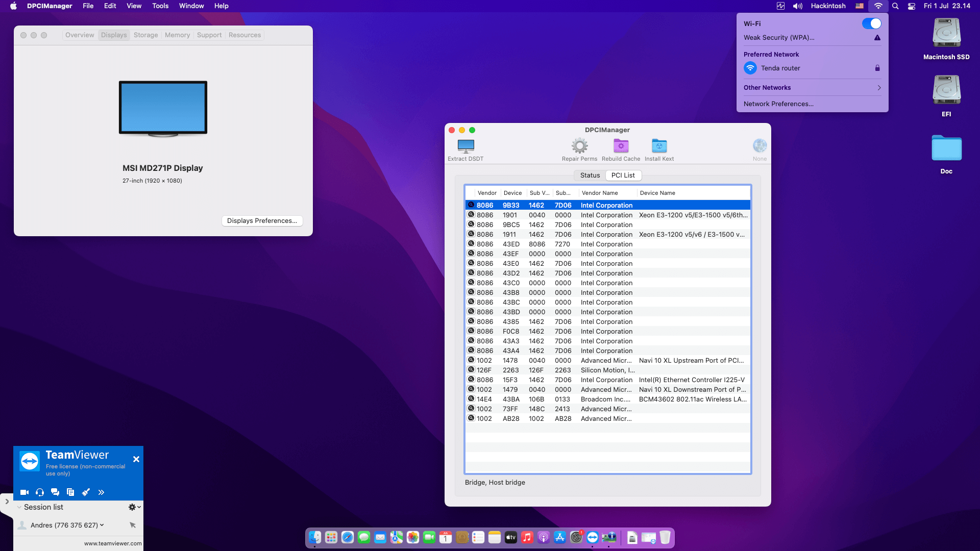The width and height of the screenshot is (980, 551).
Task: Select the BCM43602 802.11ac Wireless row
Action: [x=608, y=399]
